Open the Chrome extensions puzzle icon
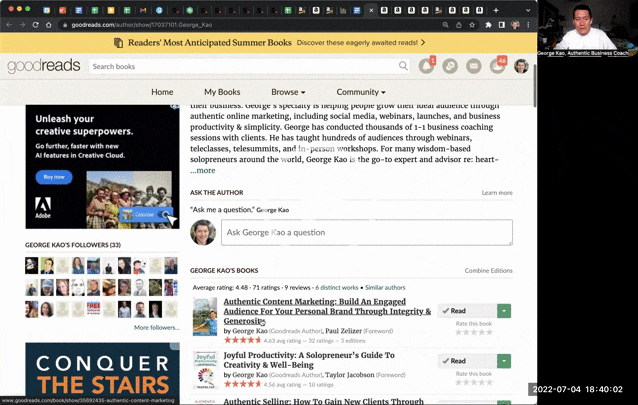 click(x=488, y=25)
